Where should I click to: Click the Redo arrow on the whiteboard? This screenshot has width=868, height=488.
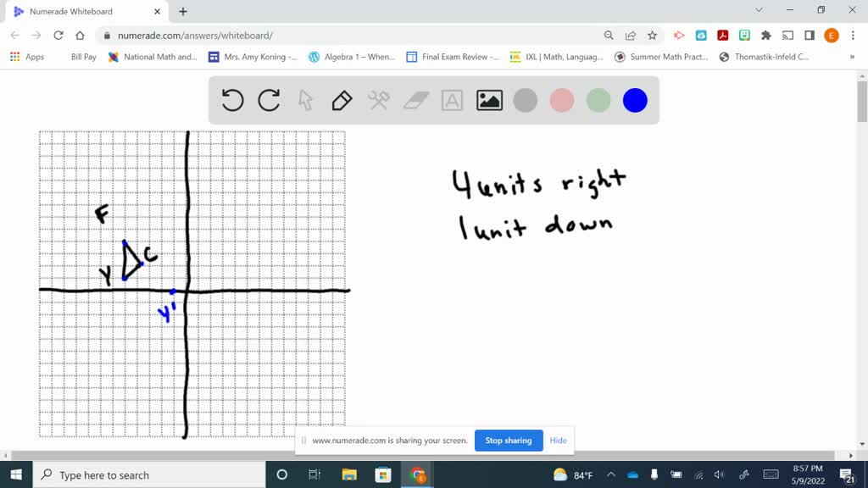(269, 100)
